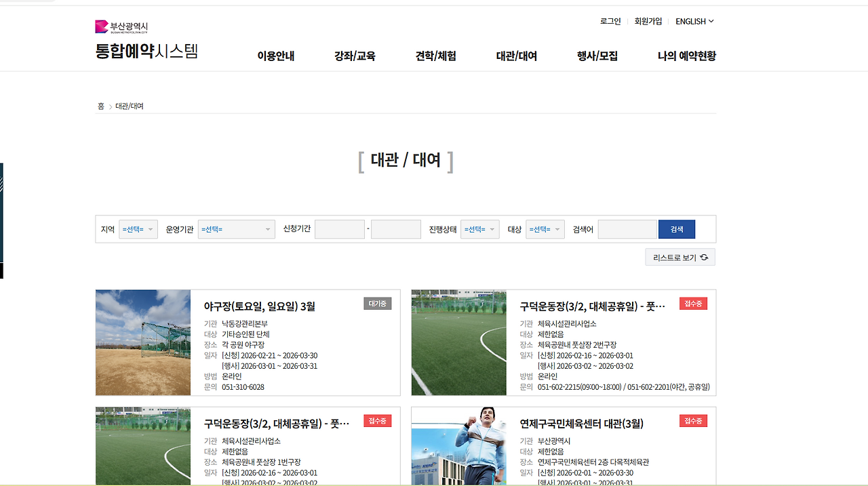Open the 야구장(토요일, 일요일) 3월 title
868x486 pixels.
point(260,306)
